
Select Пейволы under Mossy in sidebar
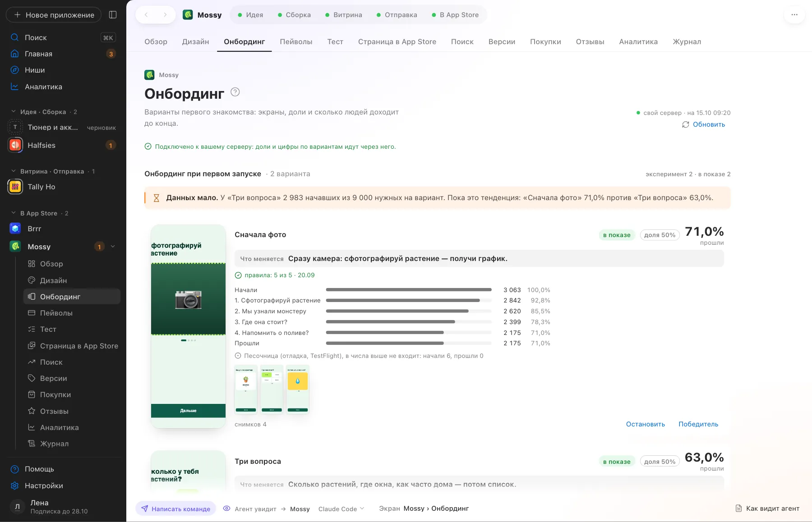(x=72, y=313)
